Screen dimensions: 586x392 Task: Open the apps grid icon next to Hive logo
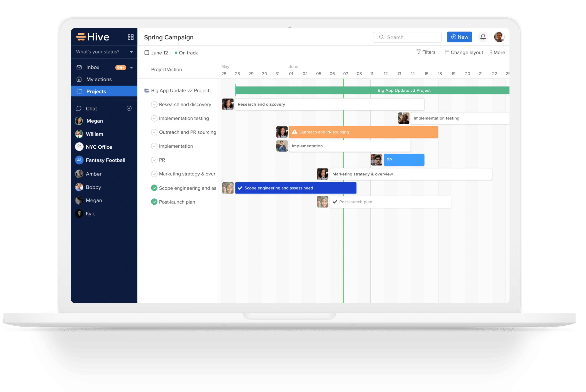click(130, 37)
